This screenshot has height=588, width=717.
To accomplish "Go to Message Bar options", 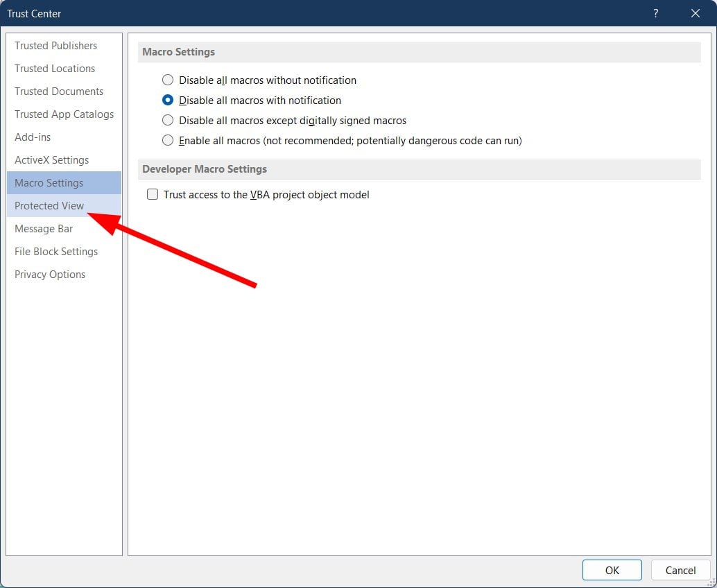I will click(64, 229).
